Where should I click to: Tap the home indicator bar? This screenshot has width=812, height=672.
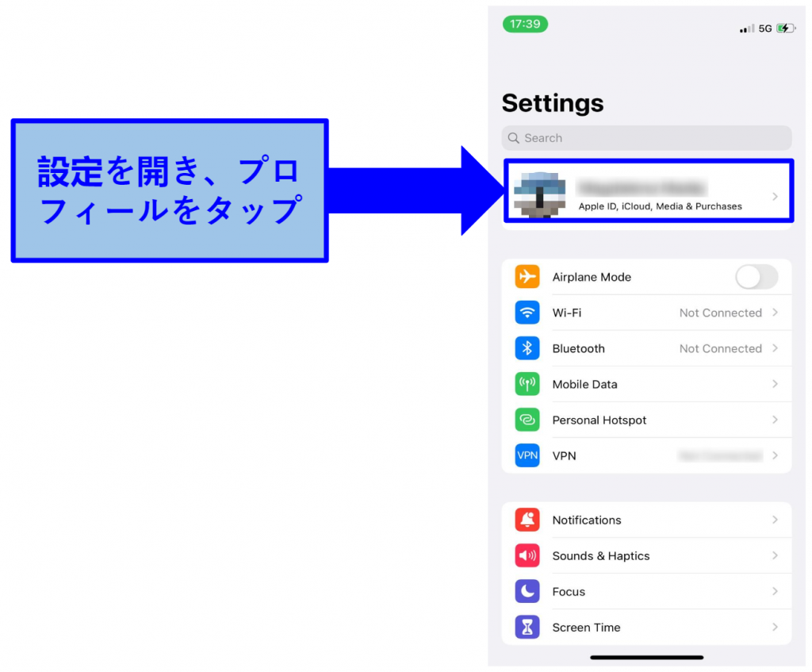646,658
